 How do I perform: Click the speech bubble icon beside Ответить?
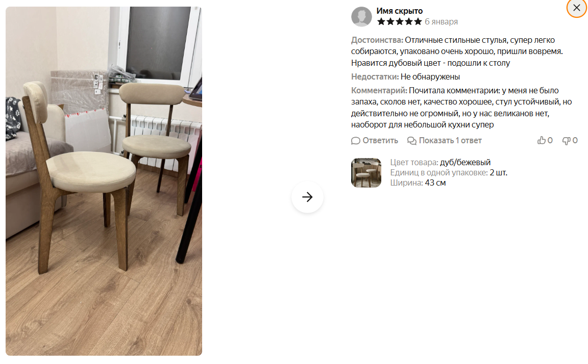click(355, 141)
